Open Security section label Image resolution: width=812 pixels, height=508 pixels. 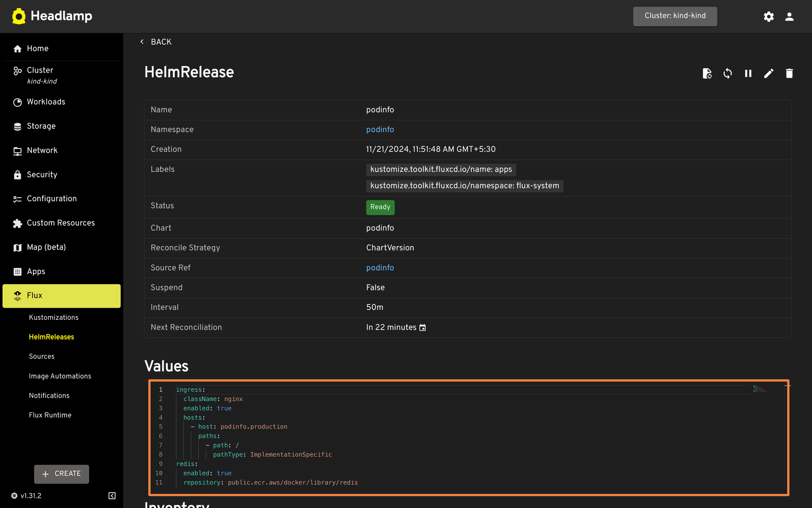[x=42, y=174]
